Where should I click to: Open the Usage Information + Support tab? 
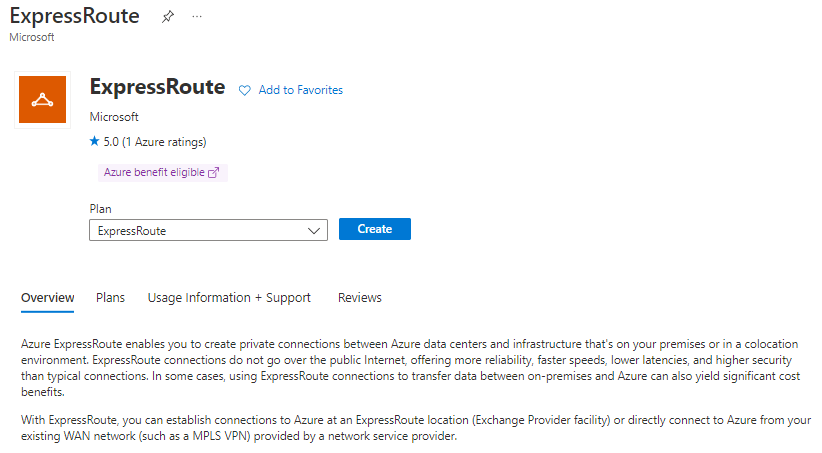point(229,297)
